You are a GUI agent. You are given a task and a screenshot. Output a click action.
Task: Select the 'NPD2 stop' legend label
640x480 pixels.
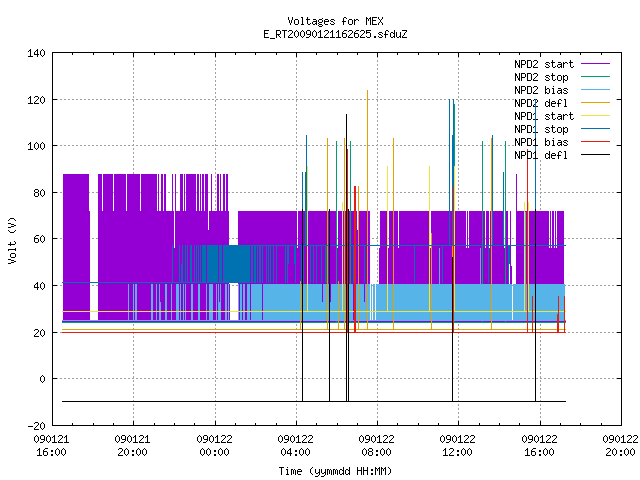click(541, 77)
